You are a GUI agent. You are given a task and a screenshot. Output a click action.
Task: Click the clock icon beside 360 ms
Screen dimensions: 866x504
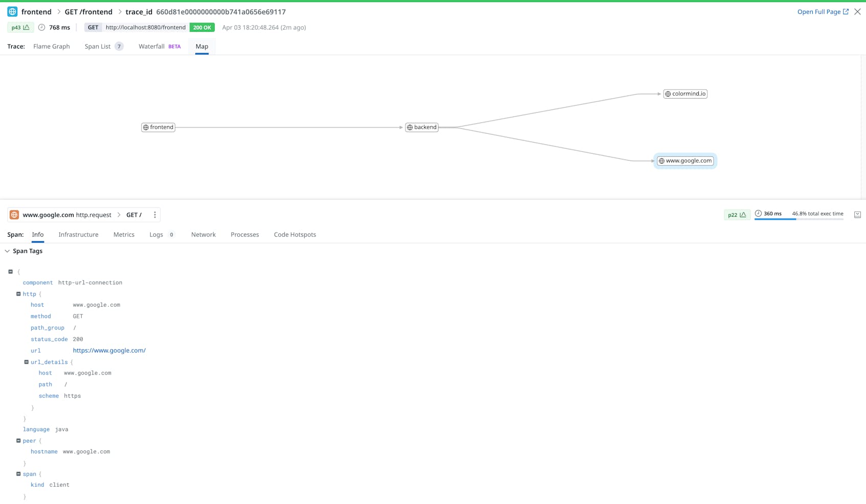pyautogui.click(x=758, y=214)
